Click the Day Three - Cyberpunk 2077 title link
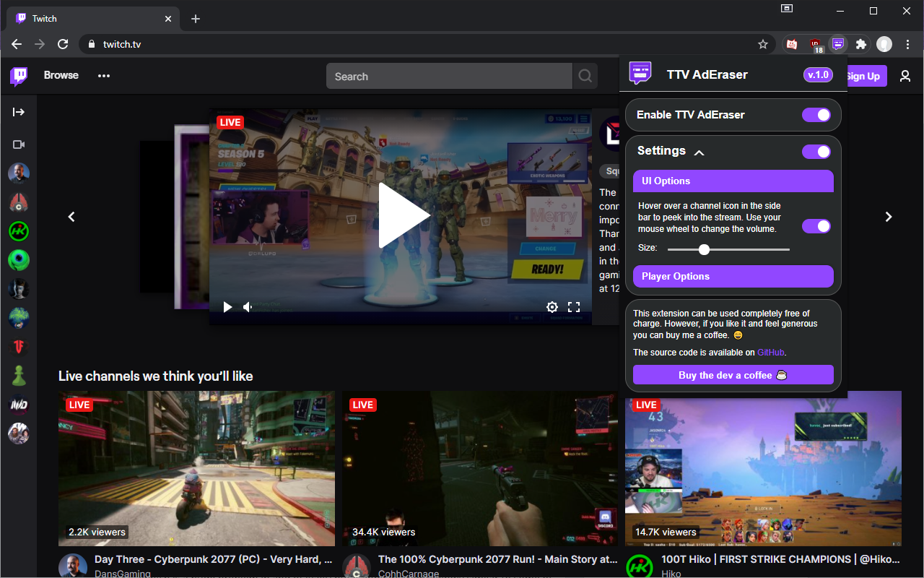Image resolution: width=924 pixels, height=578 pixels. (214, 559)
